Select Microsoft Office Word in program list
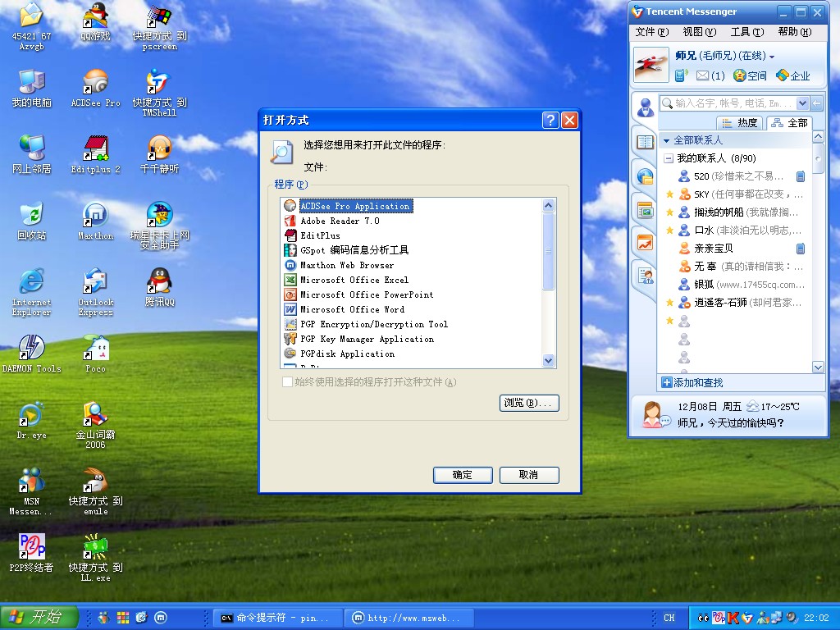This screenshot has width=840, height=630. pos(352,309)
